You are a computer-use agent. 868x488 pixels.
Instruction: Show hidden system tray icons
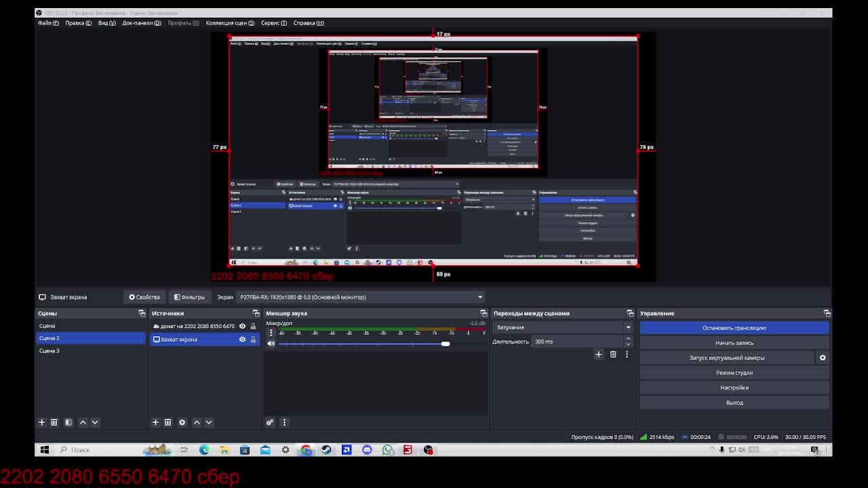tap(712, 449)
